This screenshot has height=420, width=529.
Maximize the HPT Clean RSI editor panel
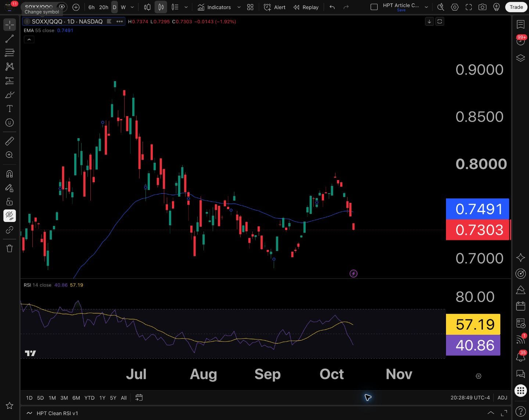(504, 413)
